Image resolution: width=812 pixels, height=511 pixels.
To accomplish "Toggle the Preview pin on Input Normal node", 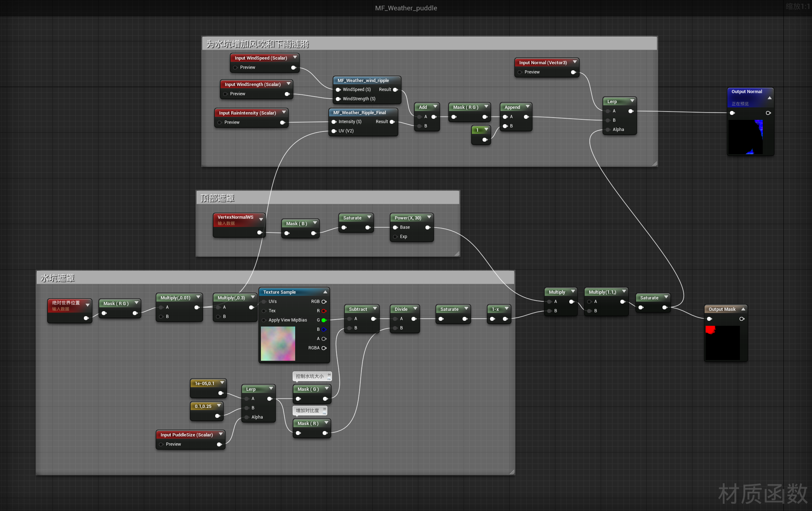I will tap(520, 72).
